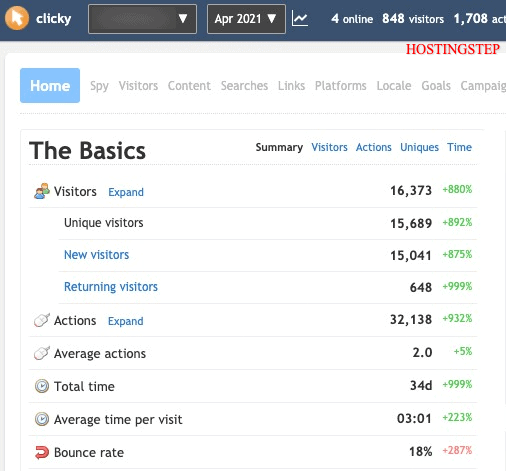This screenshot has width=506, height=471.
Task: Open the Content tab
Action: point(189,86)
